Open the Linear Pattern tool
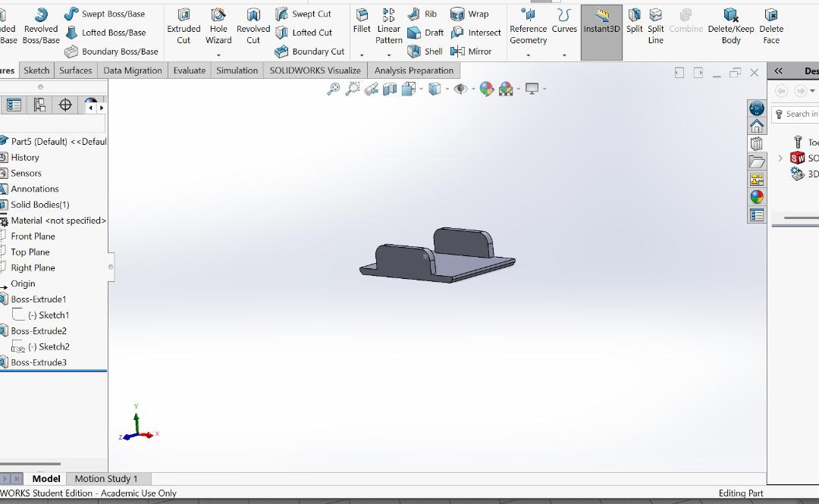The image size is (819, 504). click(x=388, y=26)
